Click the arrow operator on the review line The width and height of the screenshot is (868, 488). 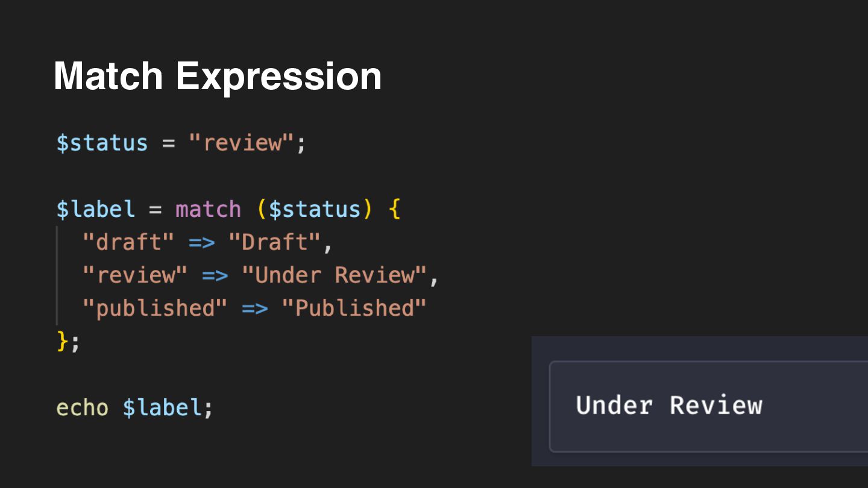[215, 275]
